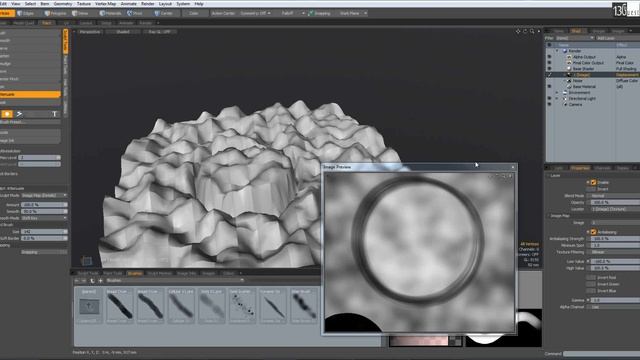Toggle the Antialiasing checkbox
Screen dimensions: 640x360
coord(593,232)
